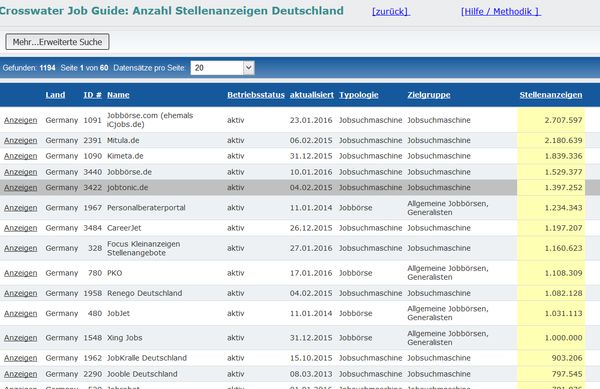This screenshot has height=389, width=600.
Task: Click ID 1091 cell
Action: tap(93, 120)
